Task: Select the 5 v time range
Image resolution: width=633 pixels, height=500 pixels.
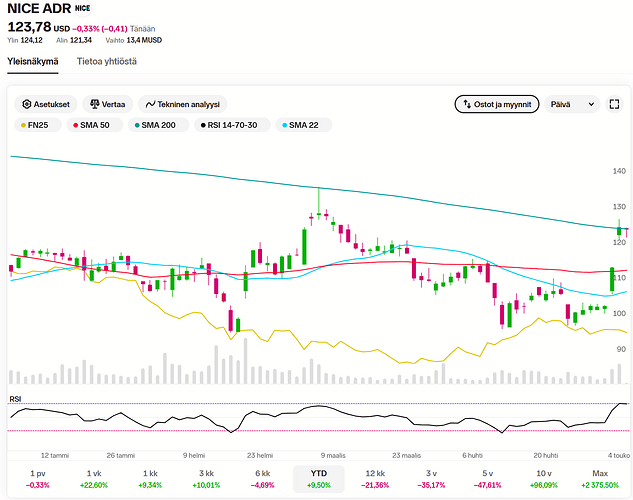Action: 488,479
